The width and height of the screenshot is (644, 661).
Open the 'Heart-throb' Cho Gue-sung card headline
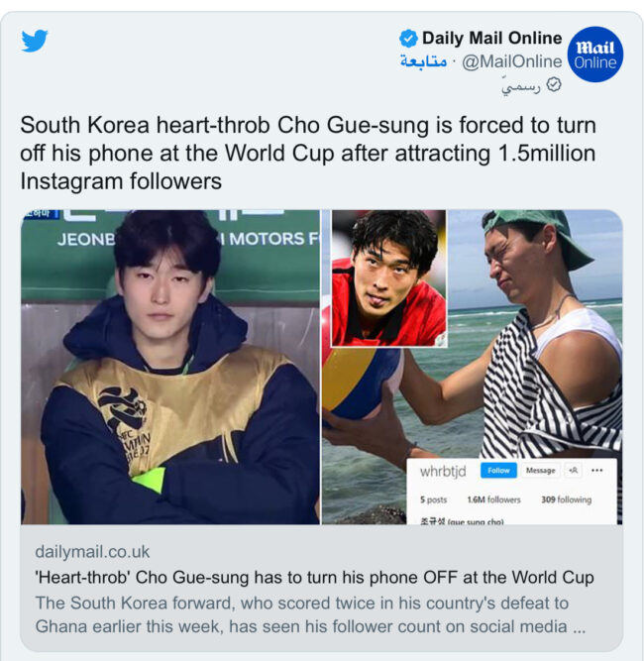pyautogui.click(x=314, y=578)
